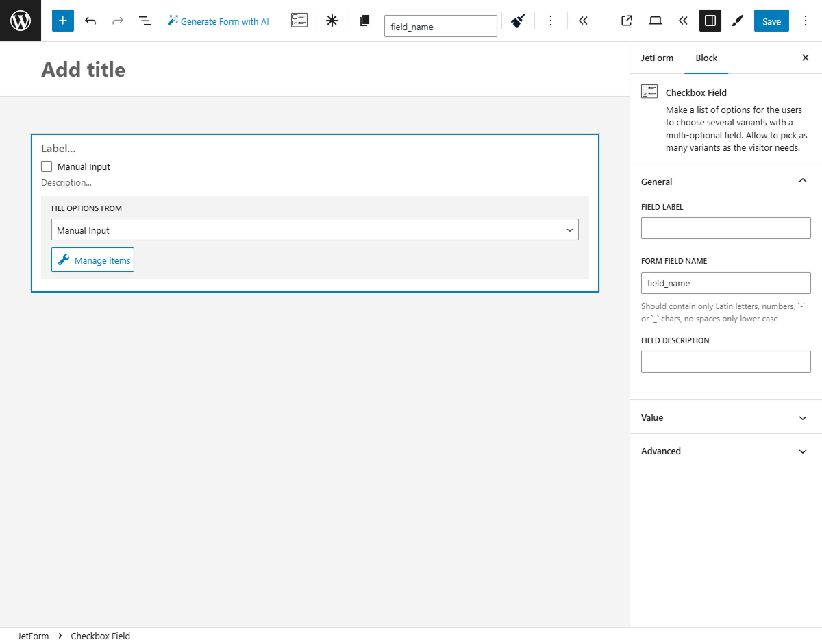
Task: Copy the checkbox field block
Action: pyautogui.click(x=364, y=21)
